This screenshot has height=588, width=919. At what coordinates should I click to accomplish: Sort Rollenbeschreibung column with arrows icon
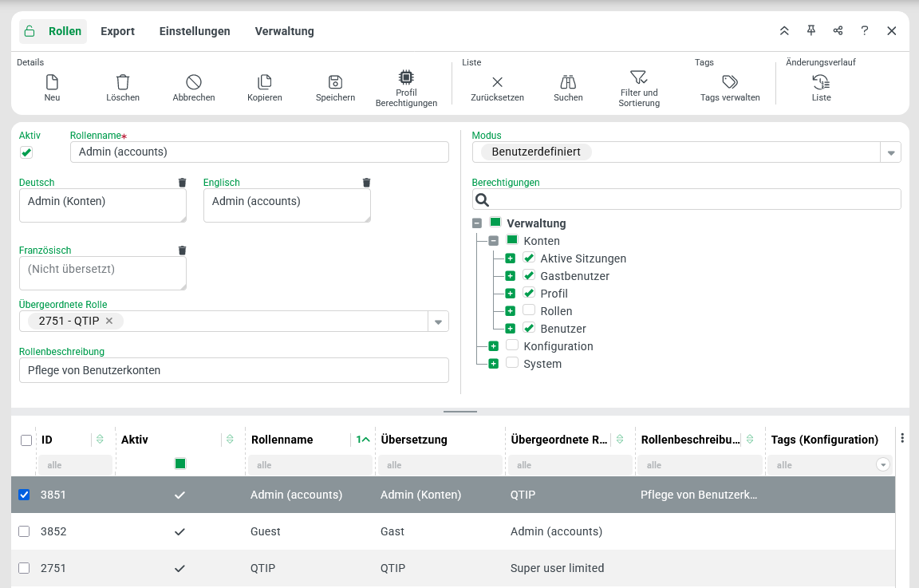click(750, 439)
